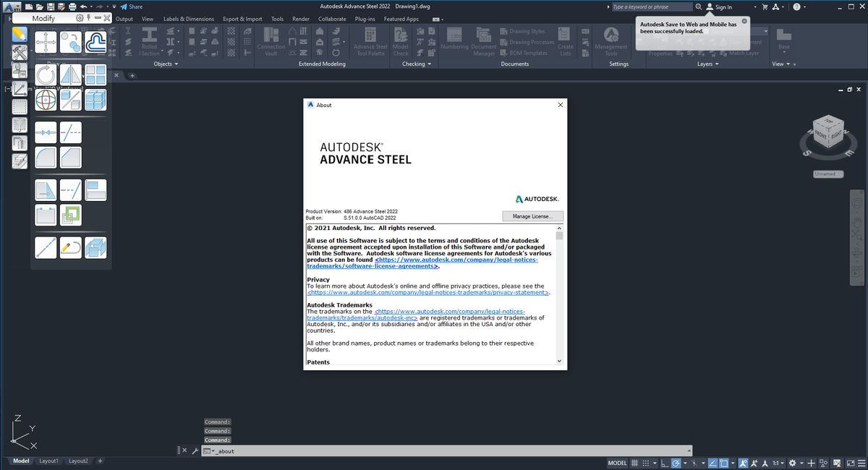Screen dimensions: 868x470
Task: Open the Autodesk App Store cart icon
Action: (x=765, y=7)
